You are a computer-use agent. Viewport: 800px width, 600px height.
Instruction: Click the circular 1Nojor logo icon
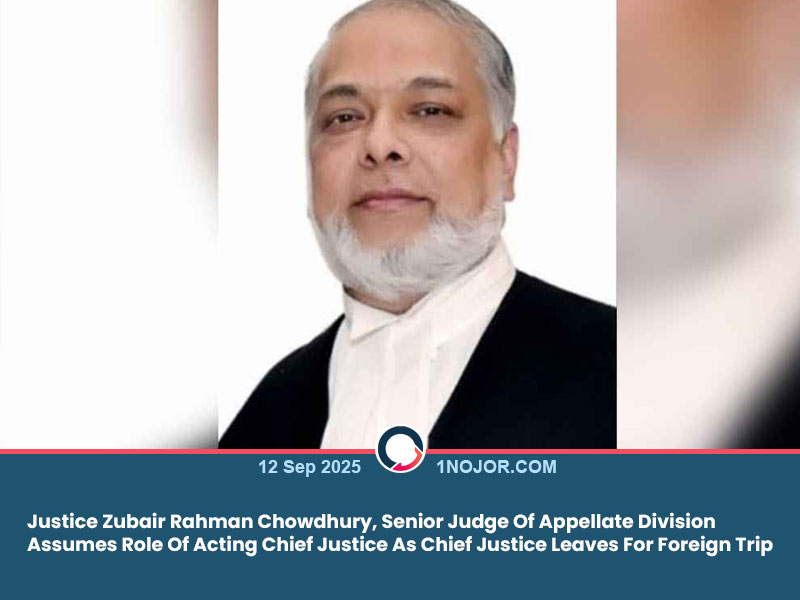tap(401, 449)
